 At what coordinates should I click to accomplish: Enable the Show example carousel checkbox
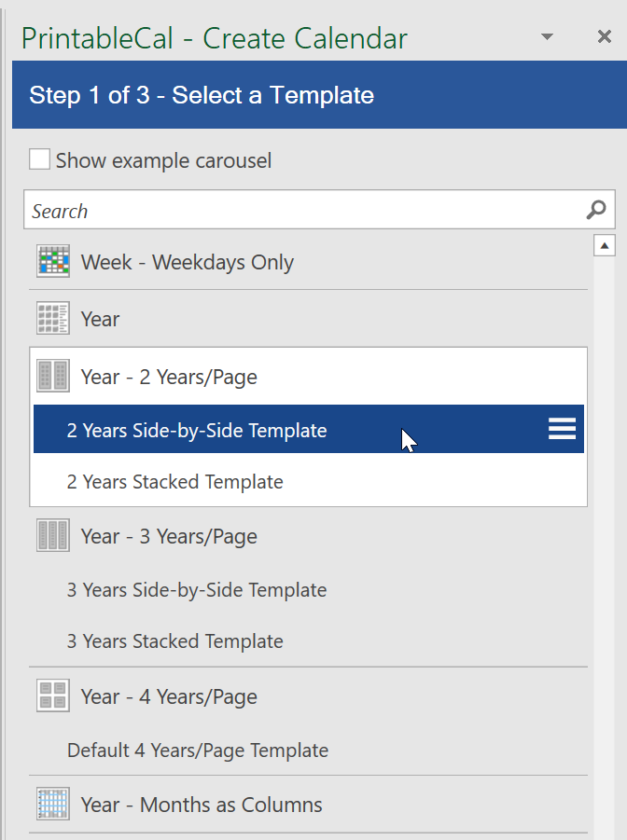(40, 159)
